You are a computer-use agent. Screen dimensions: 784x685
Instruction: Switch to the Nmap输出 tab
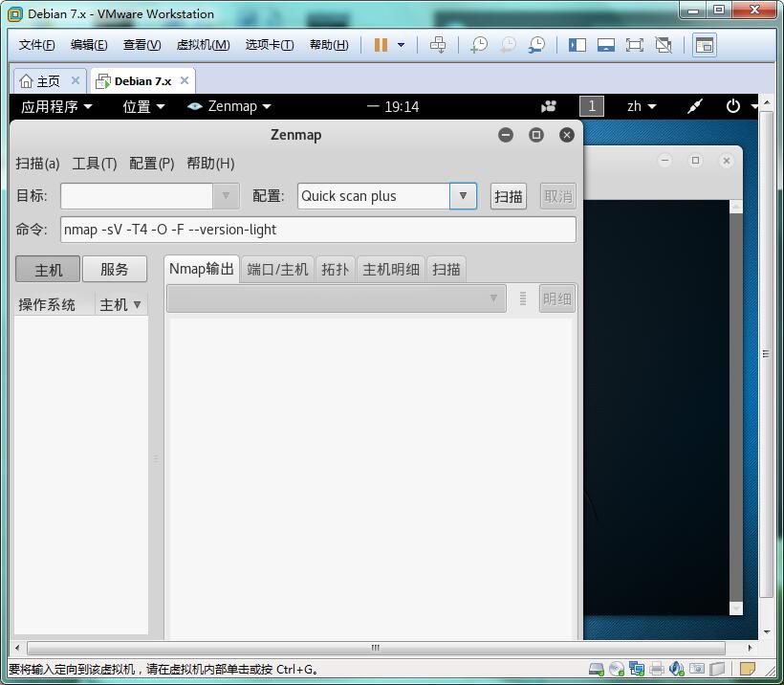point(202,269)
